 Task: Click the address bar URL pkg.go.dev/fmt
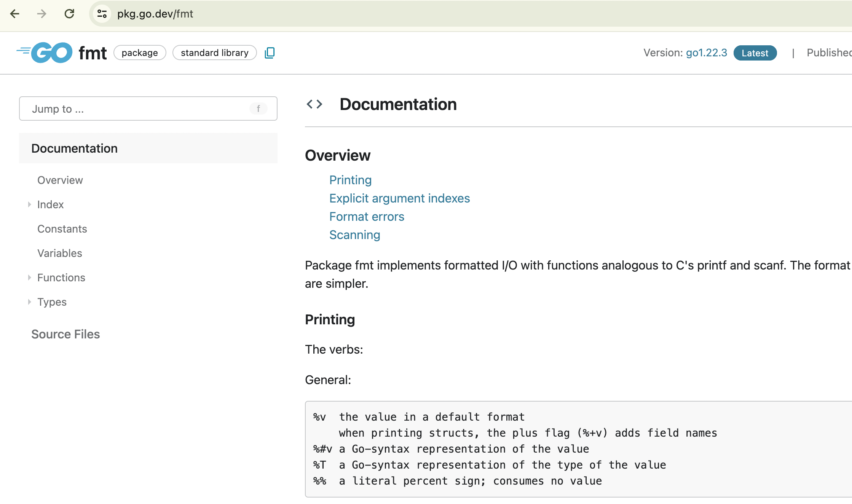(155, 14)
